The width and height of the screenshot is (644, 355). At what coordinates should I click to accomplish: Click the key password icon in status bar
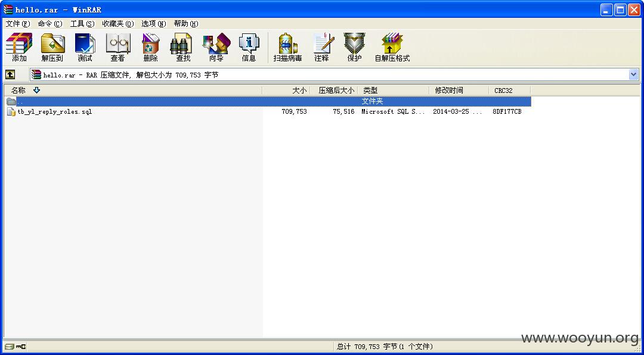20,347
